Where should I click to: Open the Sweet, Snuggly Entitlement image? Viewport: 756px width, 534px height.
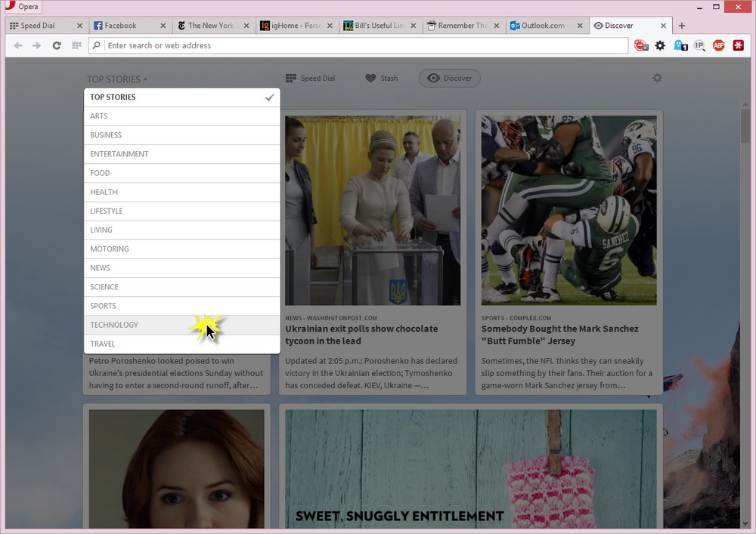click(x=470, y=469)
